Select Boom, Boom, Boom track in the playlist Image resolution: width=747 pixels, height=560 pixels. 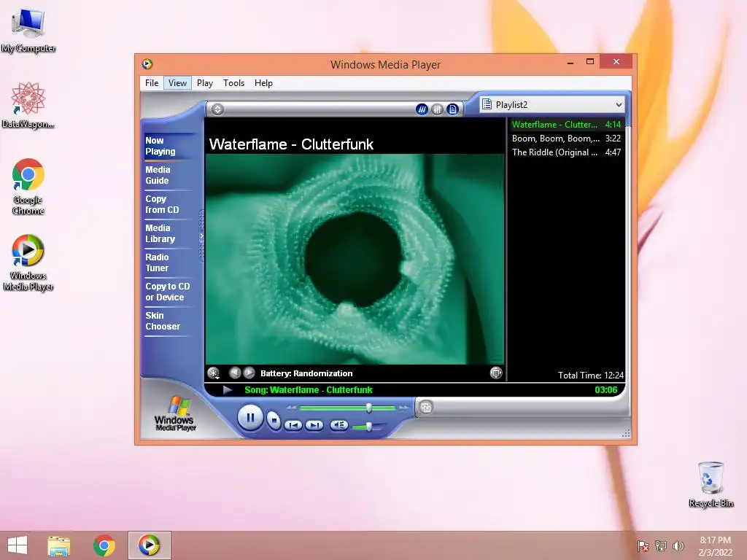click(566, 139)
